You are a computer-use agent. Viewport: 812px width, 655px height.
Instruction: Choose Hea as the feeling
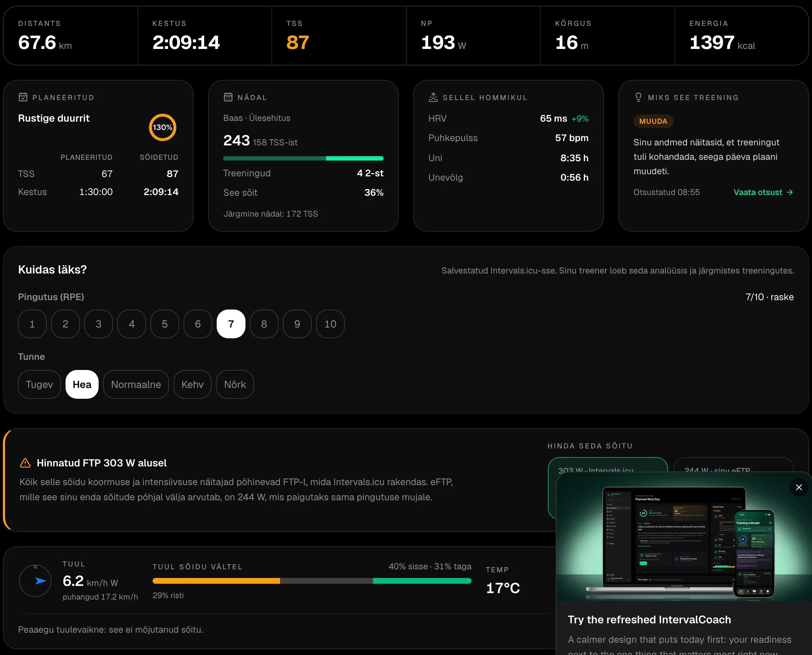coord(82,384)
